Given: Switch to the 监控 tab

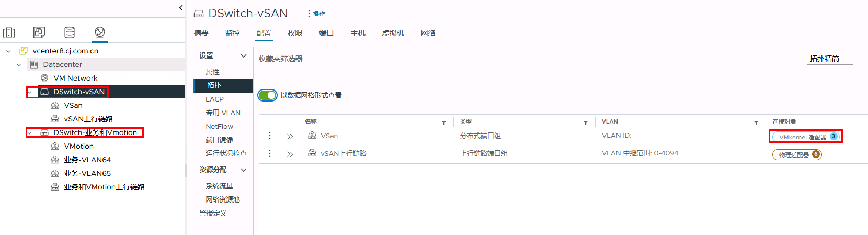Looking at the screenshot, I should [232, 33].
